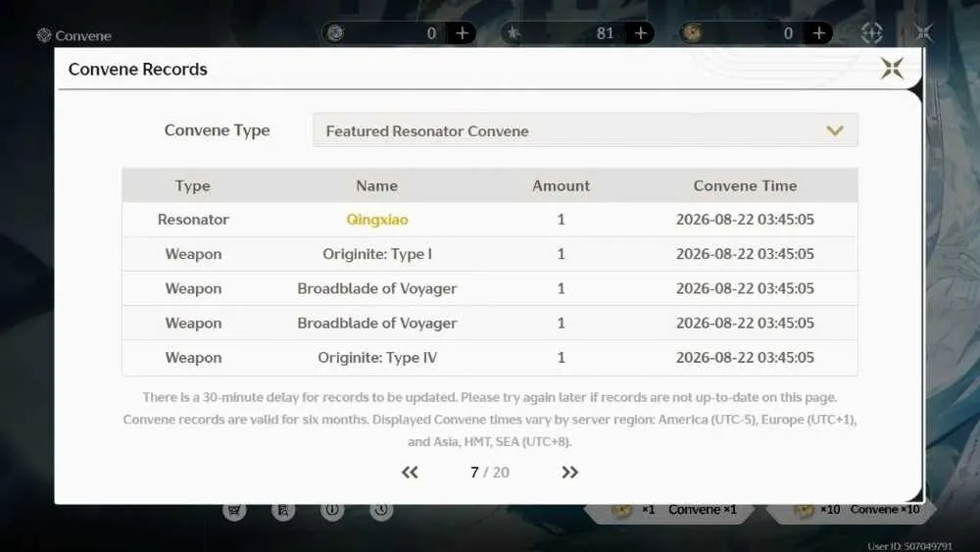Add more of the gold coin currency
980x552 pixels.
coord(818,33)
